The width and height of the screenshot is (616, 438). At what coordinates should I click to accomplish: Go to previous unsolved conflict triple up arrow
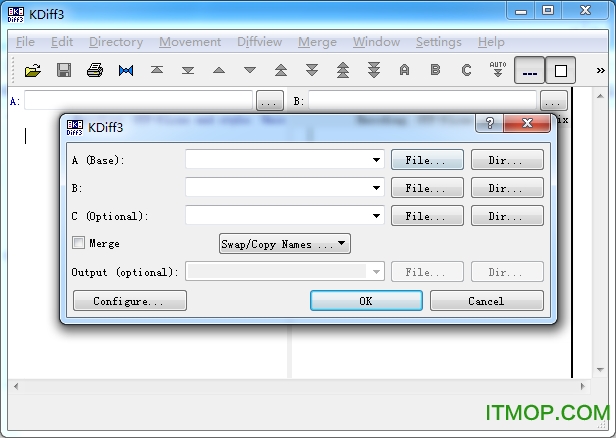tap(343, 70)
